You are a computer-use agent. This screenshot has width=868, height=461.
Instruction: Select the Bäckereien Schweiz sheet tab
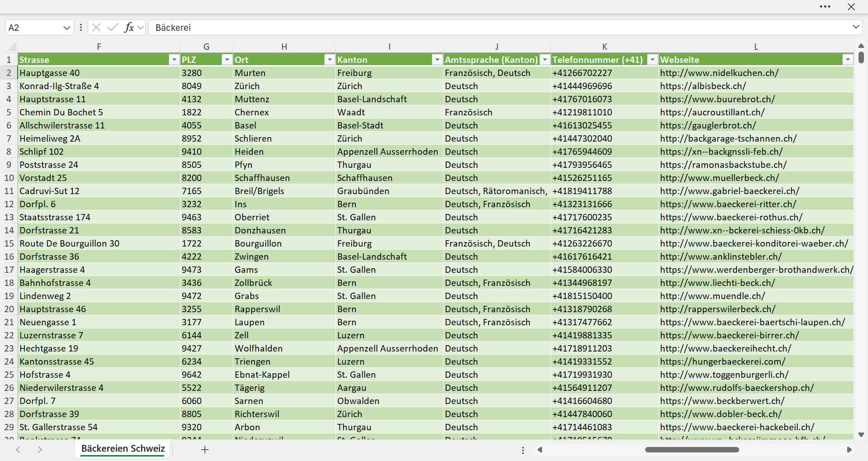[x=123, y=449]
